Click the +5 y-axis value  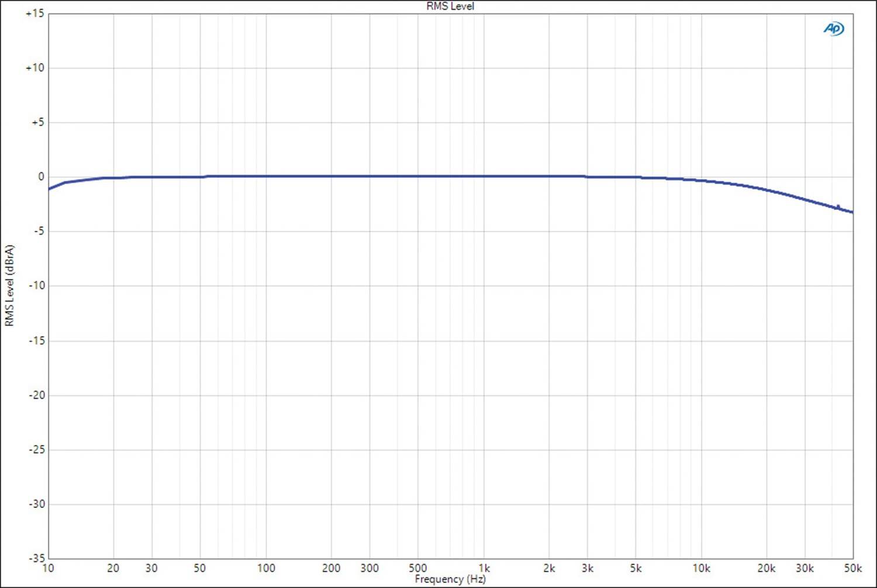tap(37, 122)
